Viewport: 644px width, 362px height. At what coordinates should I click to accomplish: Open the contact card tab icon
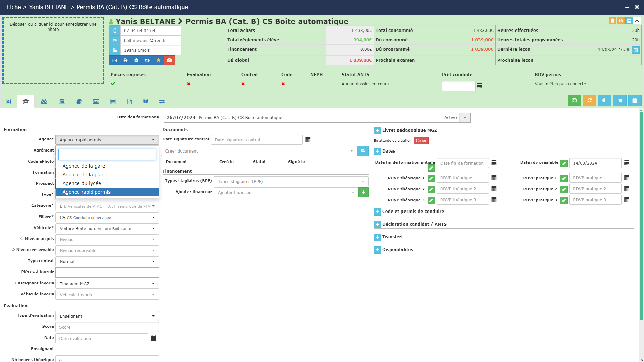pyautogui.click(x=9, y=101)
